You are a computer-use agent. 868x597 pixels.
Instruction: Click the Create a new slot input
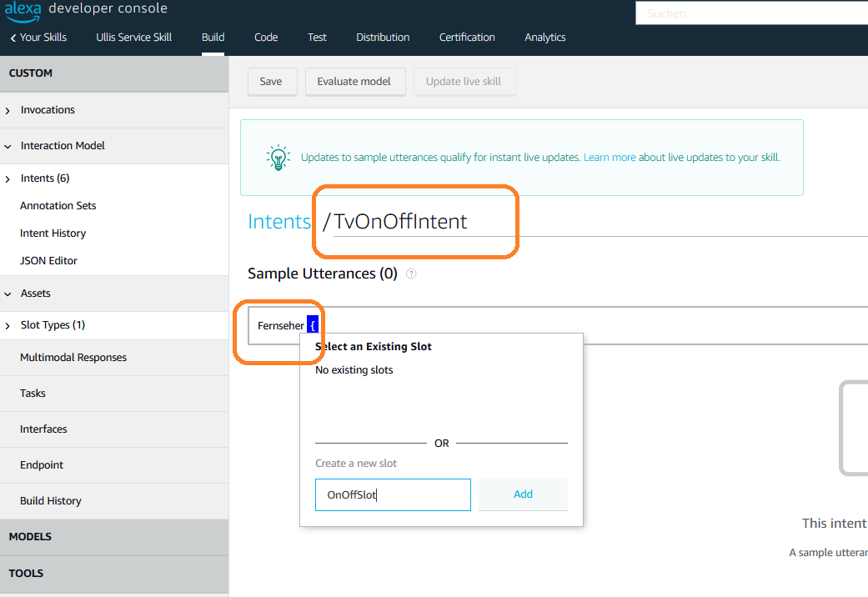pyautogui.click(x=393, y=494)
